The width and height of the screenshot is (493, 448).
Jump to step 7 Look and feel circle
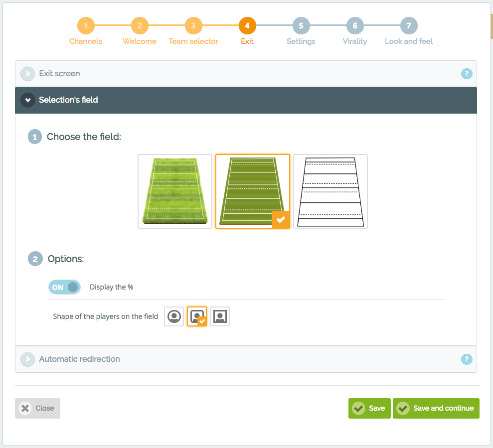[x=409, y=25]
